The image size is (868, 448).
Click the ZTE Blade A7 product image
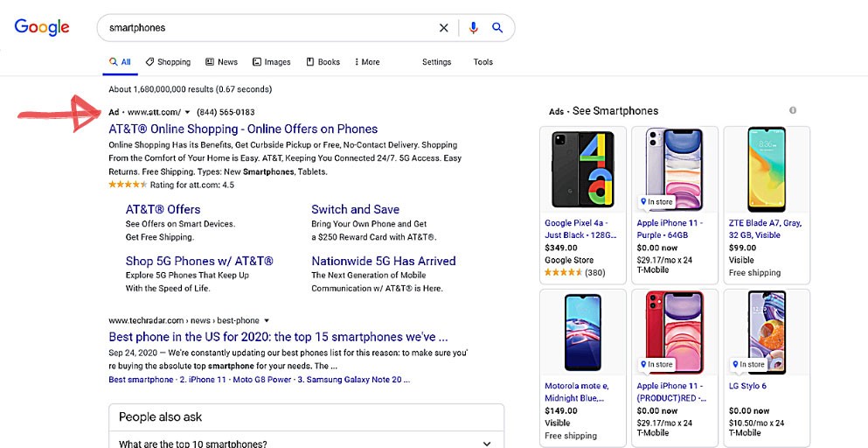click(x=767, y=169)
